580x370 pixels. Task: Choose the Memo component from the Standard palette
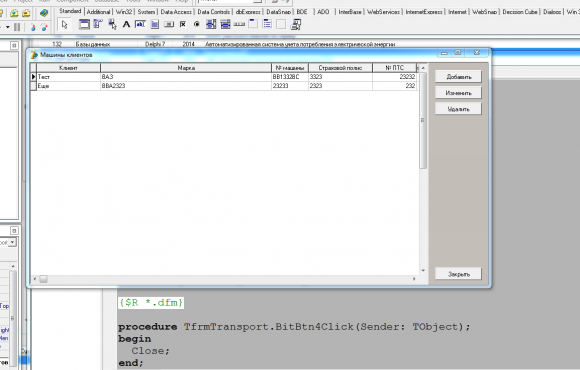click(155, 24)
